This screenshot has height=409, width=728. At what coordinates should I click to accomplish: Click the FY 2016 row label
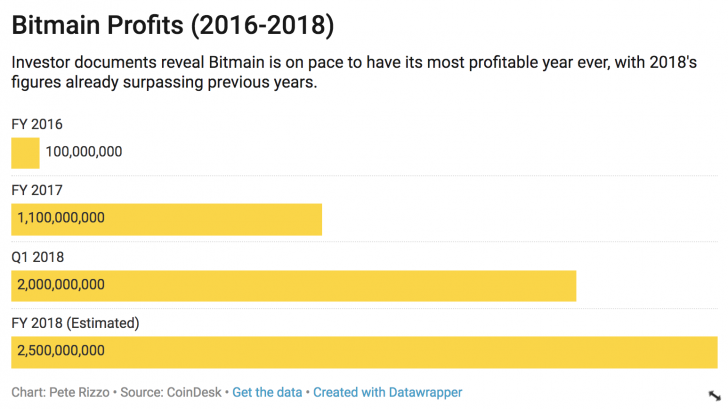click(x=37, y=124)
